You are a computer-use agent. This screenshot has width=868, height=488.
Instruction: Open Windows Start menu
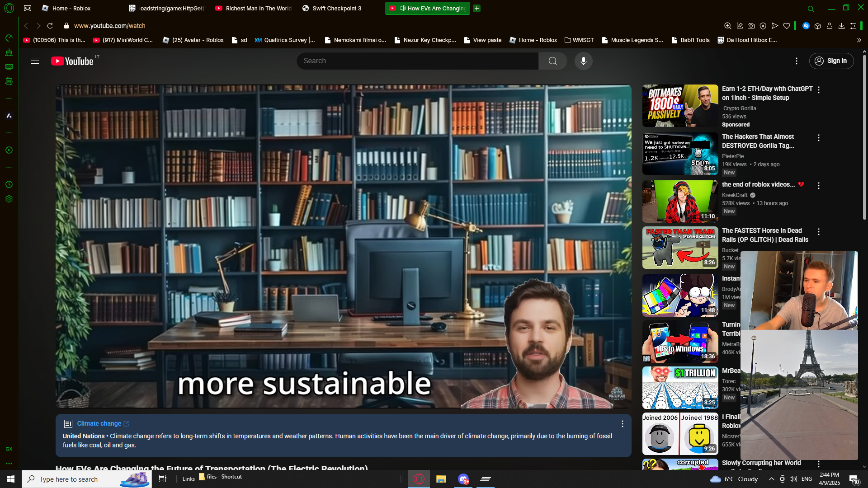(11, 479)
